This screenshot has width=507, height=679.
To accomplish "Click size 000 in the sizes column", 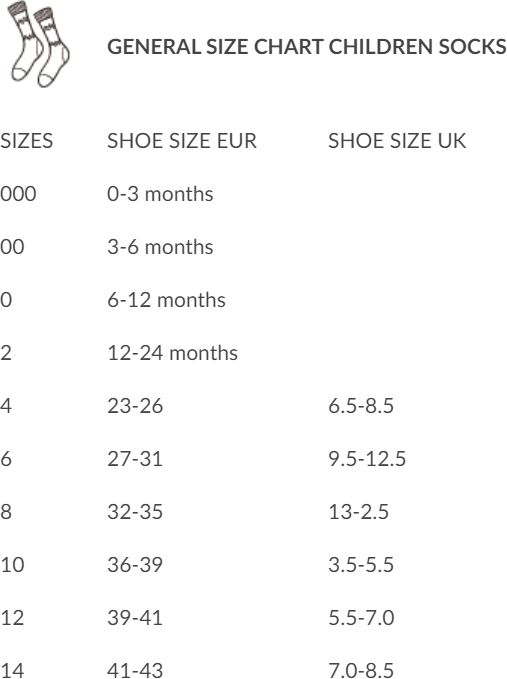I will (x=18, y=194).
